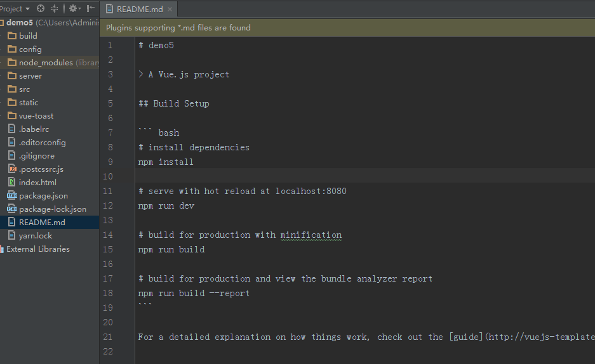Select the config folder name

(x=30, y=49)
